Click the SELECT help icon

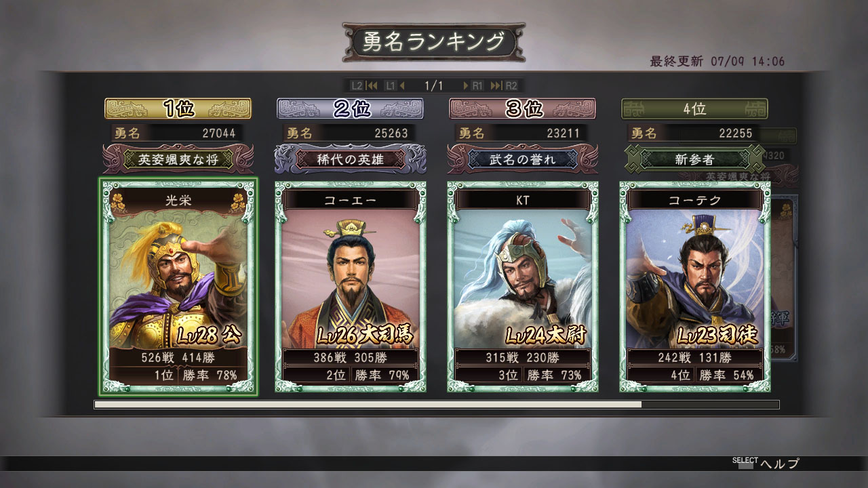pos(745,464)
